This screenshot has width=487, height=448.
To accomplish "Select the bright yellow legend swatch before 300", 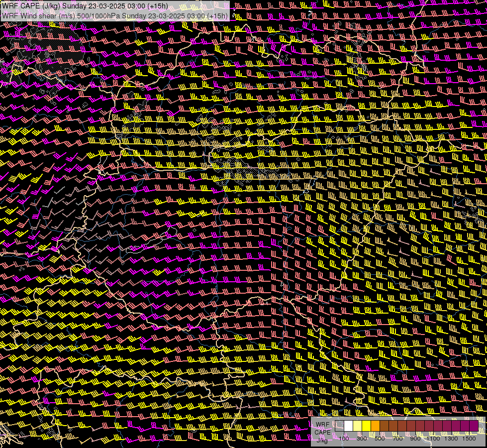I will coord(366,426).
